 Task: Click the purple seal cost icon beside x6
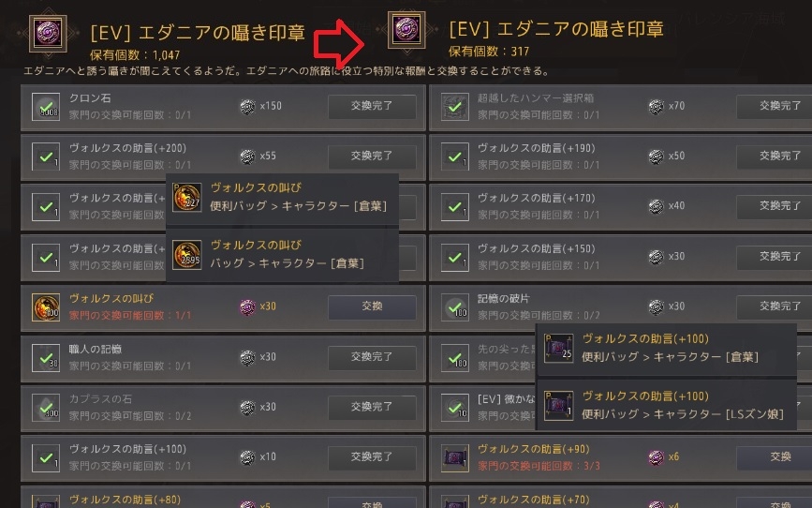pos(657,457)
